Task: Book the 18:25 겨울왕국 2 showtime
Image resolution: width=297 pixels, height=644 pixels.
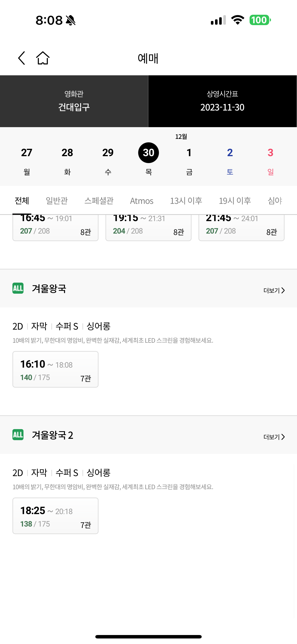Action: point(55,516)
